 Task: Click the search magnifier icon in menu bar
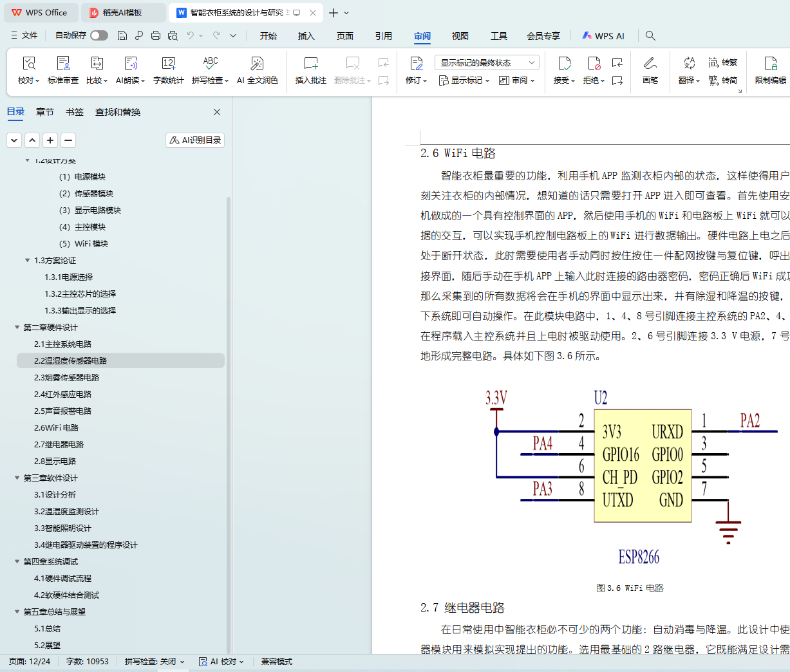(650, 36)
